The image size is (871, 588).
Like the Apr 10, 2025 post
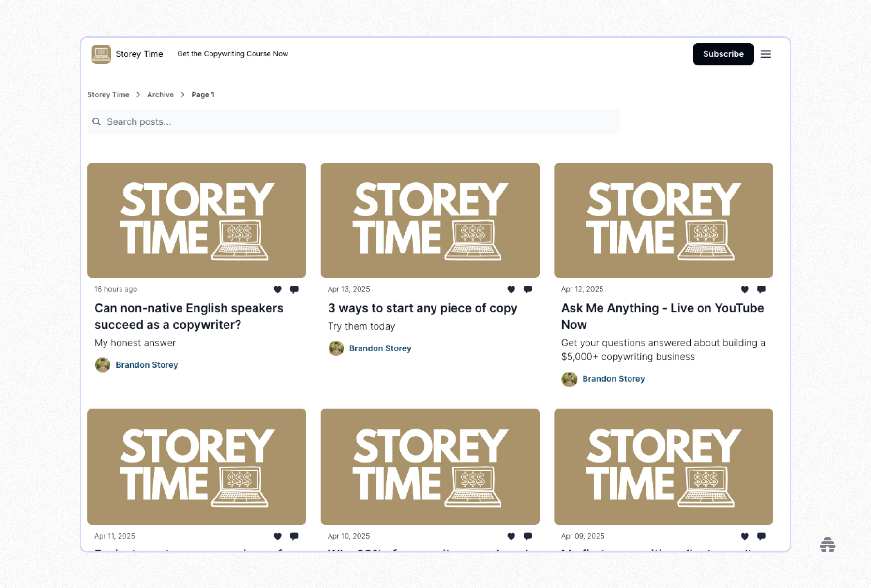coord(511,536)
